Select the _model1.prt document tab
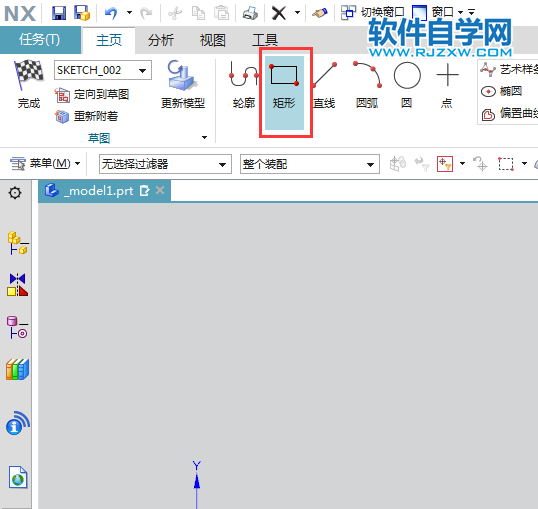Screen dimensions: 538x509 [x=104, y=191]
